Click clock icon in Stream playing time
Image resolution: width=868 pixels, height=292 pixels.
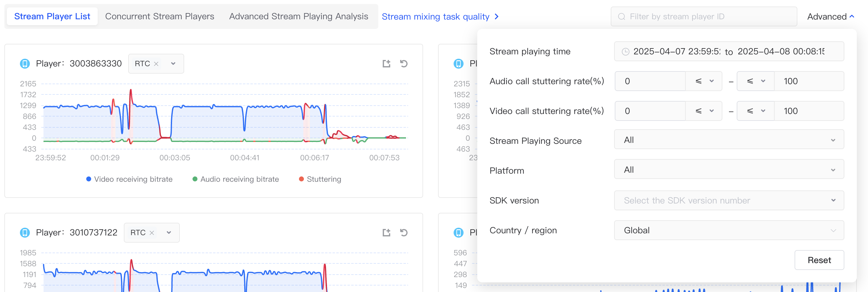tap(625, 52)
